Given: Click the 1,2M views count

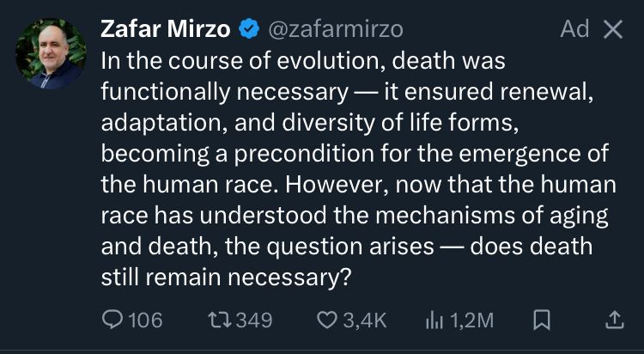Looking at the screenshot, I should pyautogui.click(x=471, y=320).
